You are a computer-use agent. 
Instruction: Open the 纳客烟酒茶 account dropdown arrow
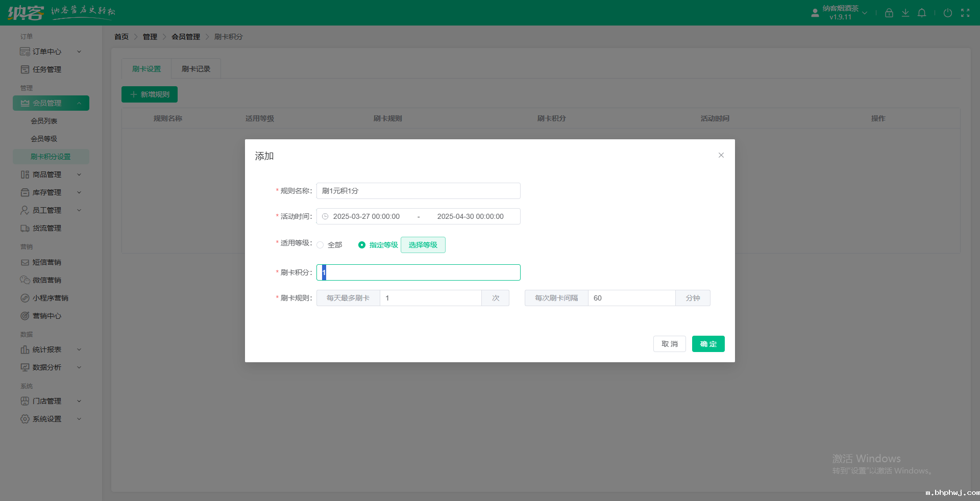pos(865,13)
